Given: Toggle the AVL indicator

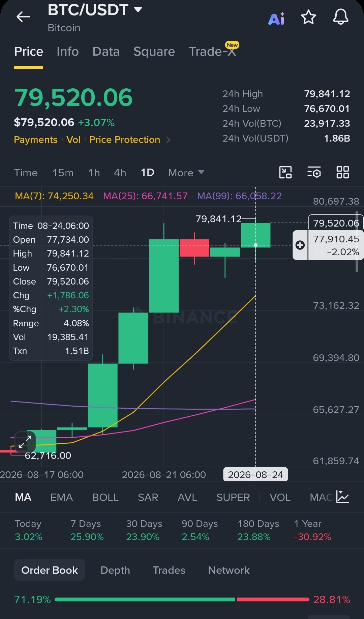Looking at the screenshot, I should [187, 497].
